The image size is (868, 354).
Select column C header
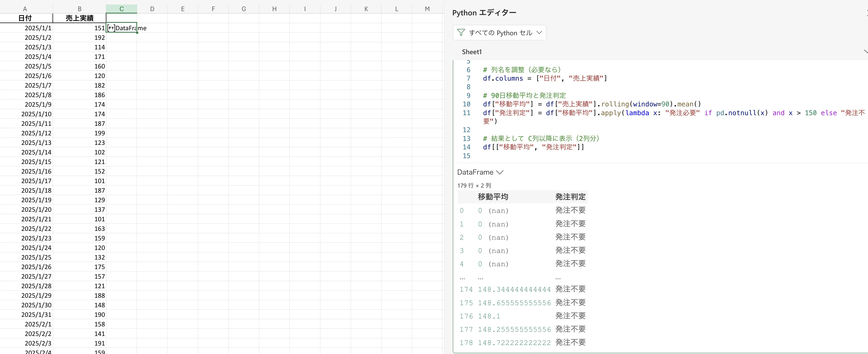click(122, 9)
